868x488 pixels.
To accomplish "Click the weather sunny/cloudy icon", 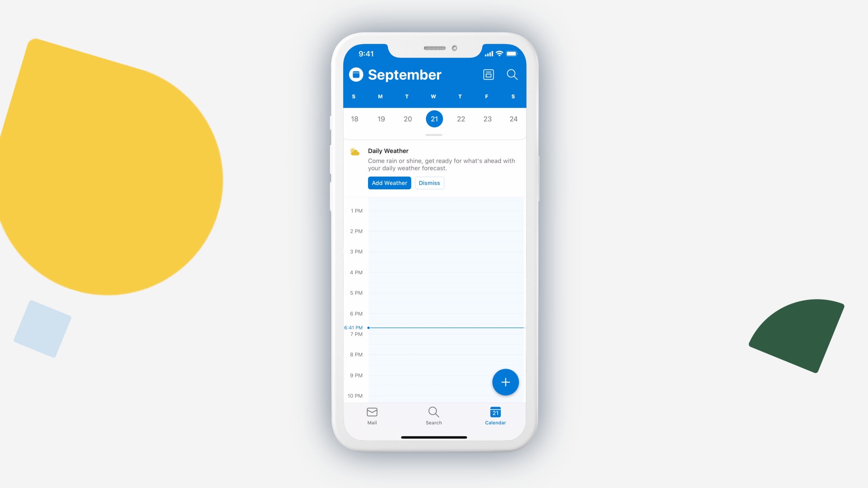I will click(x=355, y=150).
